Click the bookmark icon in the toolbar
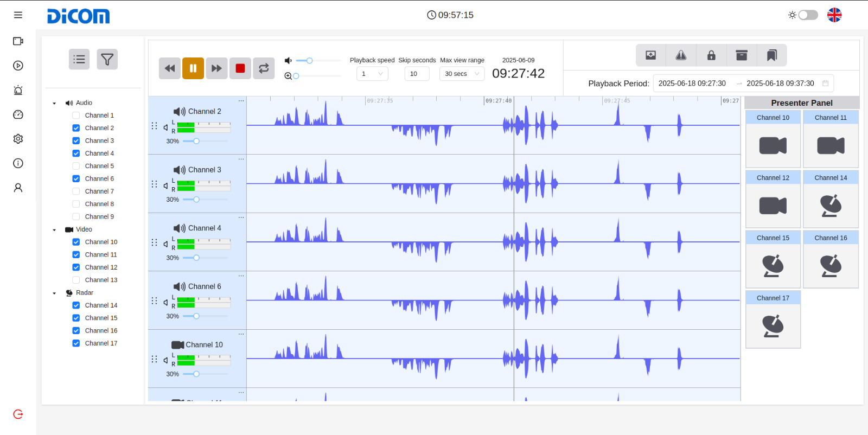 click(x=771, y=55)
